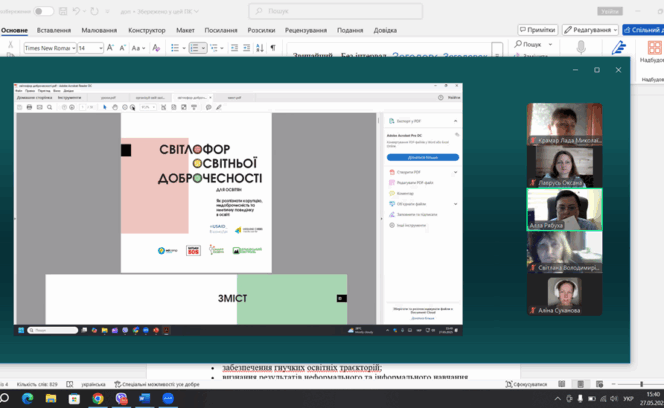
Task: Select participant video thumbnail Аліна Суханова
Action: pyautogui.click(x=565, y=295)
